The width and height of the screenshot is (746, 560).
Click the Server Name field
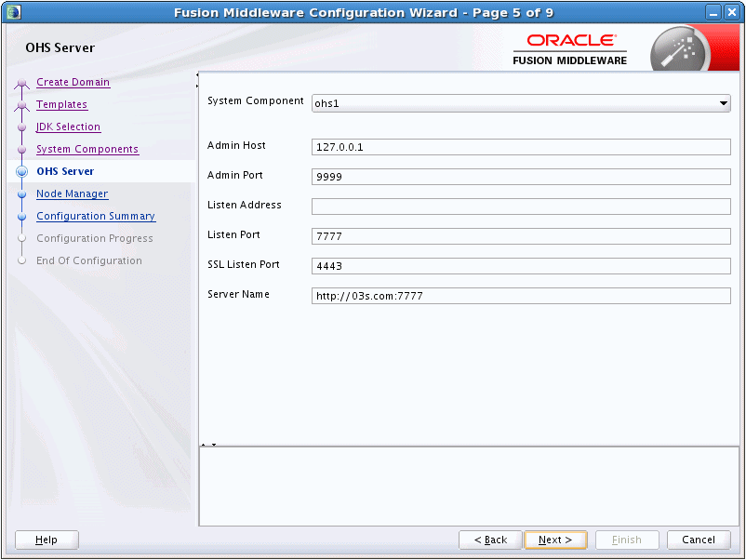pos(521,296)
